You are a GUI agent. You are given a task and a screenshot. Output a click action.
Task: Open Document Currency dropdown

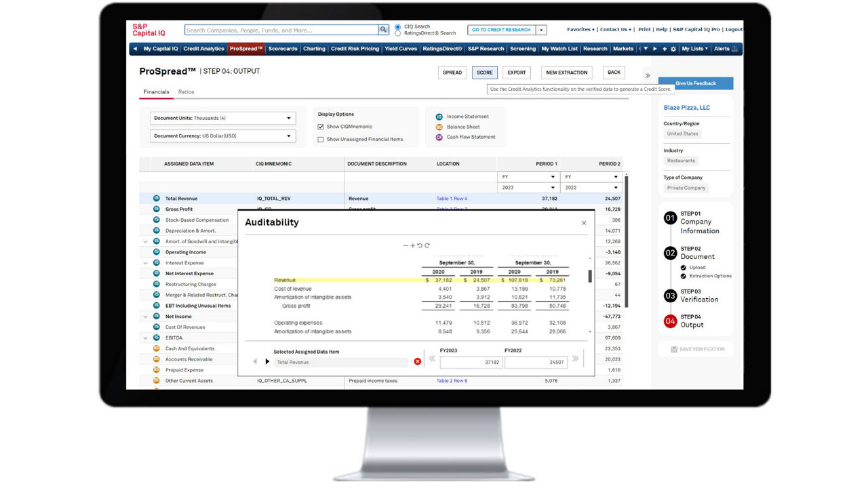click(223, 136)
